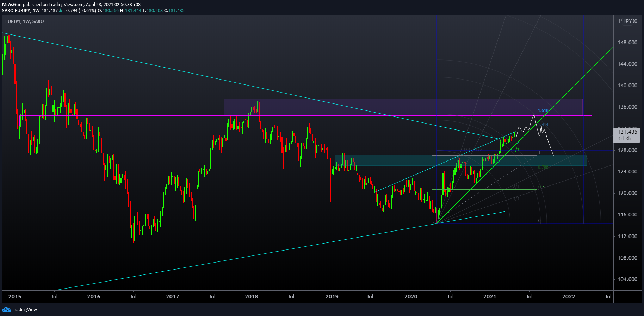Click the 3d 3h countdown label
644x316 pixels.
(624, 139)
